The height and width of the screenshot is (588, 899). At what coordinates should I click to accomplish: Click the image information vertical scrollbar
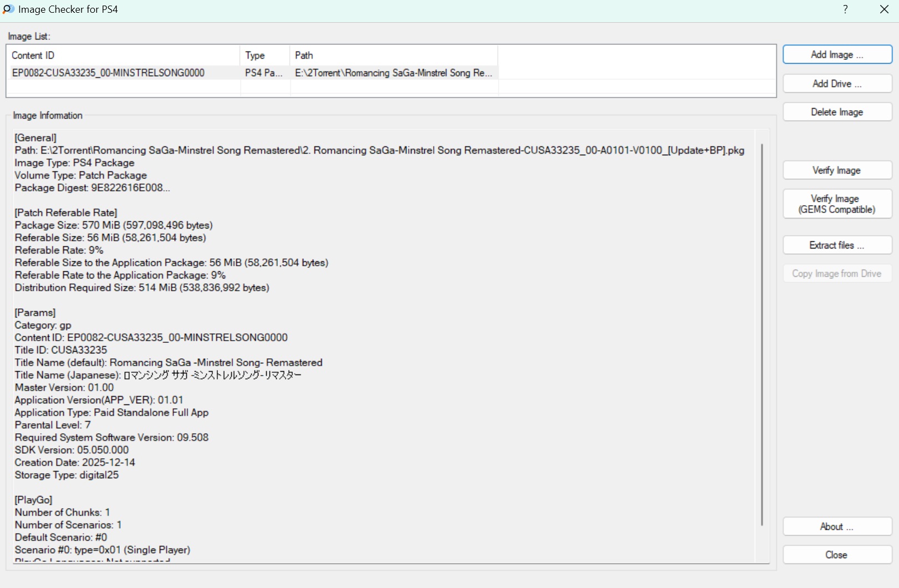762,333
